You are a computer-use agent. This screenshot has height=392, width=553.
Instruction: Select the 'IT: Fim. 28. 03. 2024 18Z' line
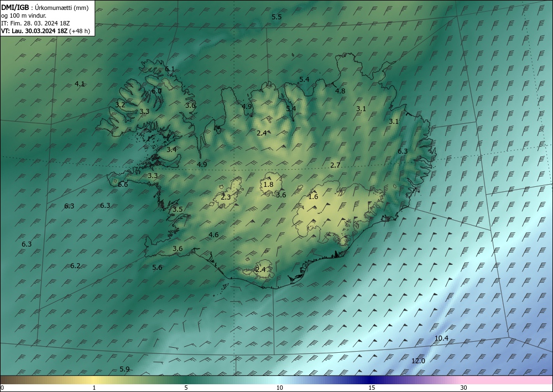coord(35,23)
